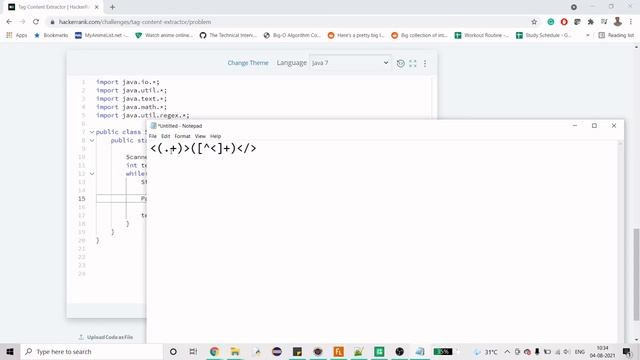
Task: Open FL Studio from the taskbar
Action: point(338,351)
